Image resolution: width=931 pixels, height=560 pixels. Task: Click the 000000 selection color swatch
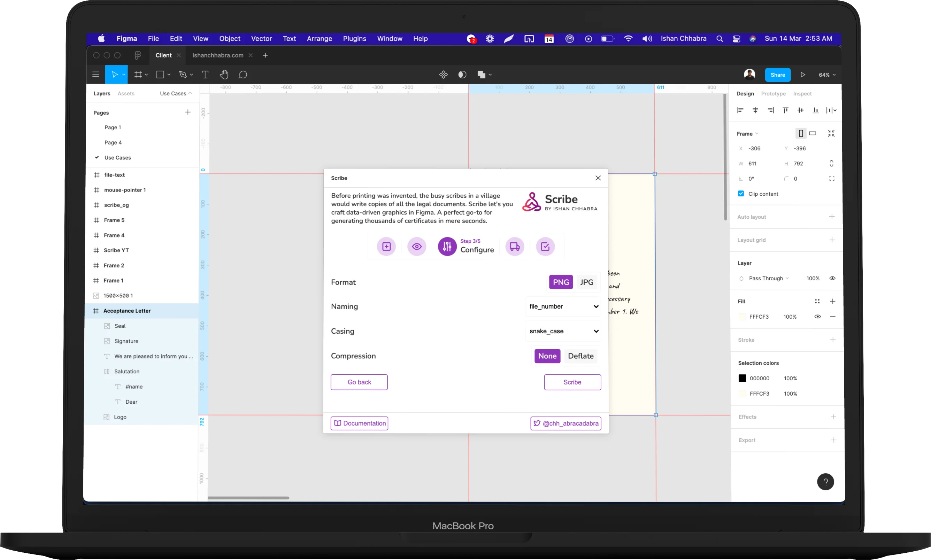(742, 378)
